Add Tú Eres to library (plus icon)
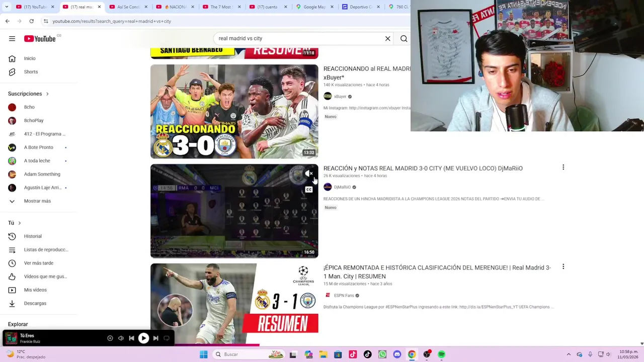This screenshot has width=644, height=362. [x=110, y=338]
